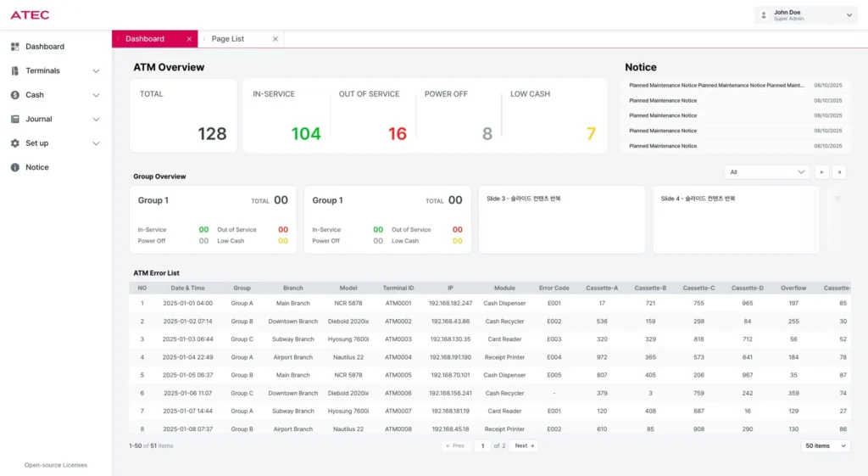Click the Journal icon in sidebar
The width and height of the screenshot is (868, 476).
15,120
